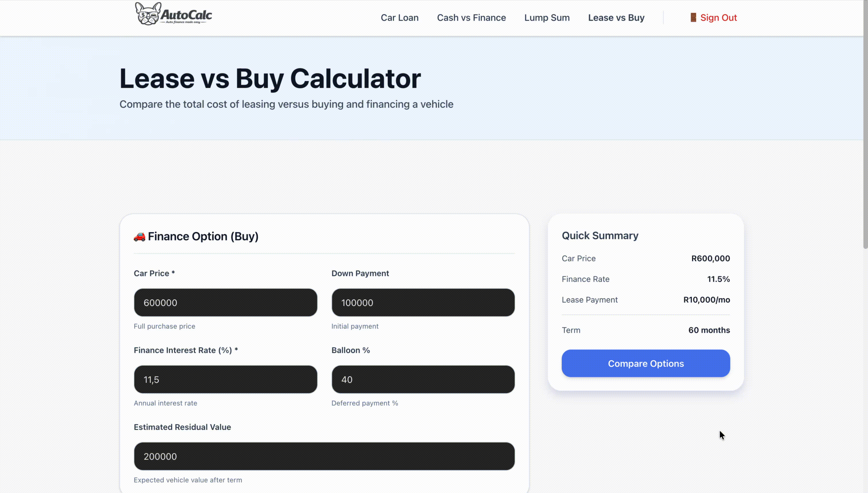Click the Quick Summary heading
868x493 pixels.
[600, 235]
